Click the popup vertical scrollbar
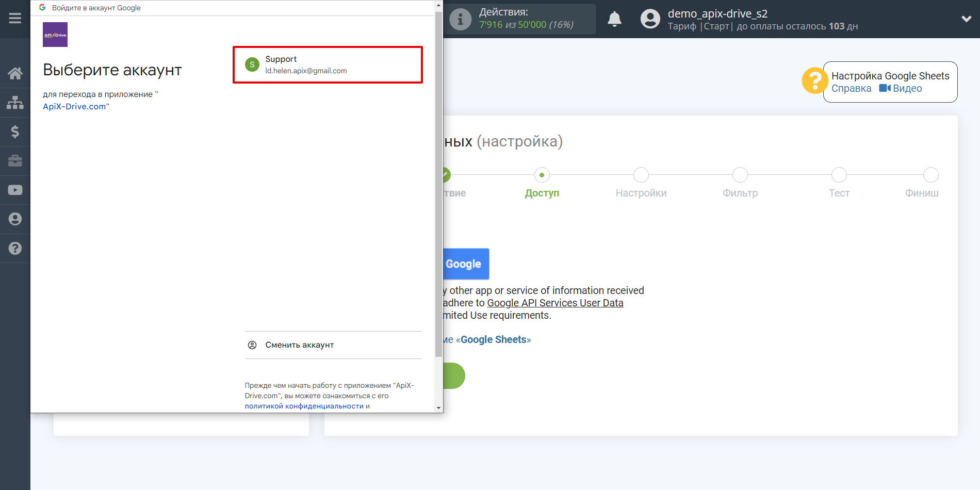The height and width of the screenshot is (490, 980). (438, 184)
